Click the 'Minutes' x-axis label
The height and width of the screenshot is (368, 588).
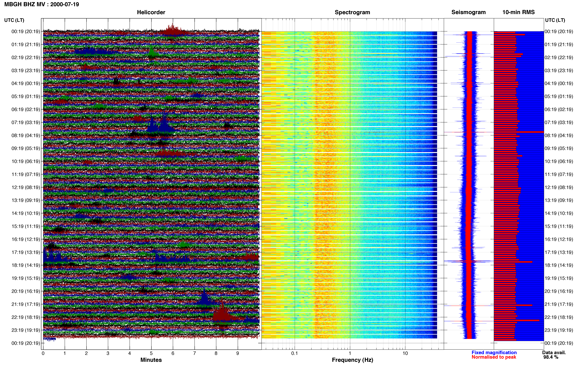coord(151,360)
